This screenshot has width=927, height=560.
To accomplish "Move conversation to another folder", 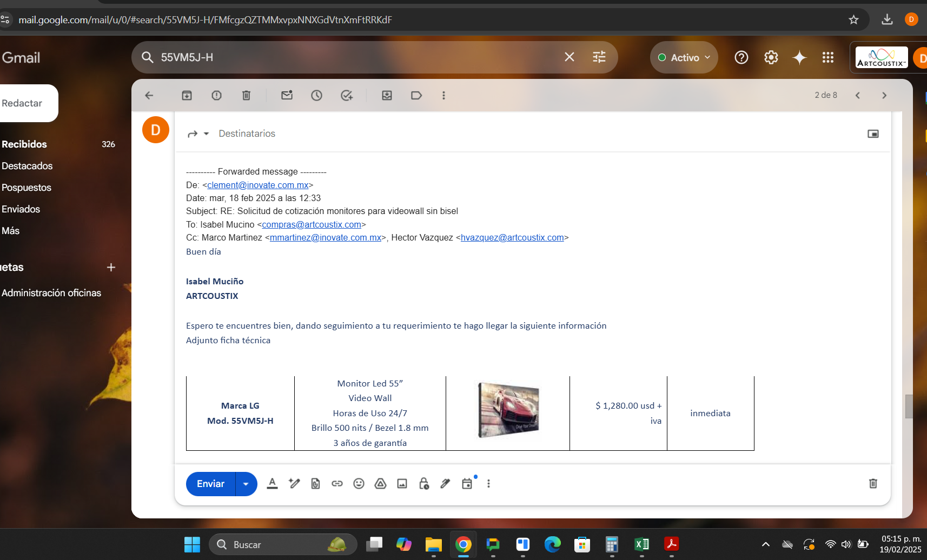I will pos(387,95).
